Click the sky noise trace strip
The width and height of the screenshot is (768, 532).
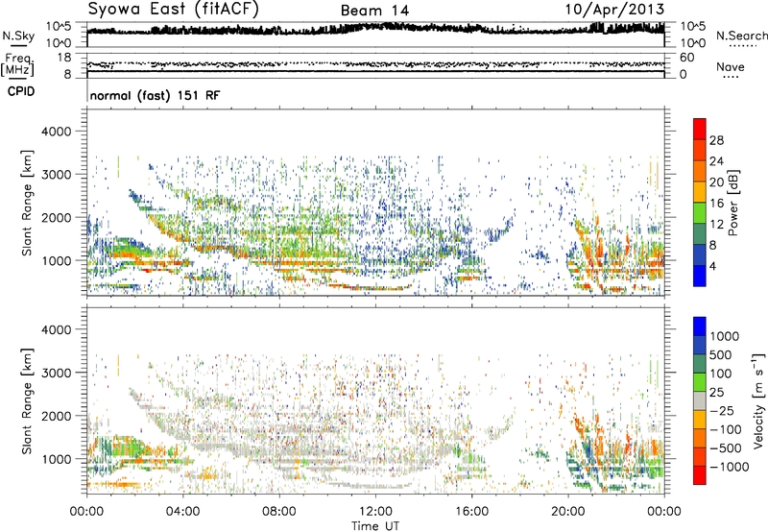(375, 35)
